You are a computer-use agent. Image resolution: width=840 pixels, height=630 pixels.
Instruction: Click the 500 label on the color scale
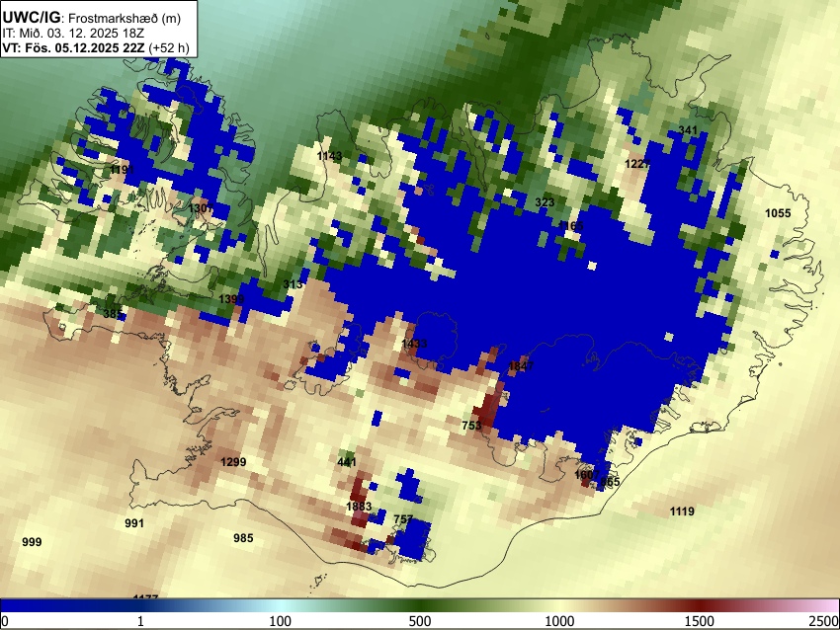click(x=420, y=621)
